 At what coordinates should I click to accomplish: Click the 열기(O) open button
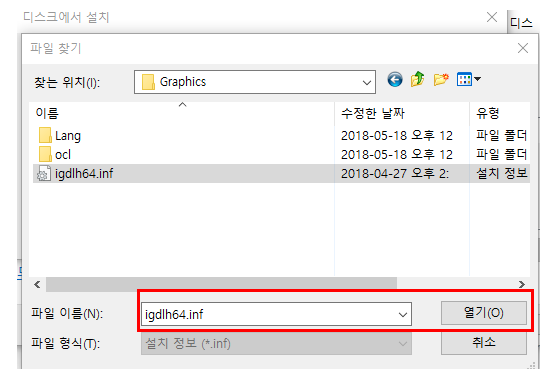tap(483, 313)
